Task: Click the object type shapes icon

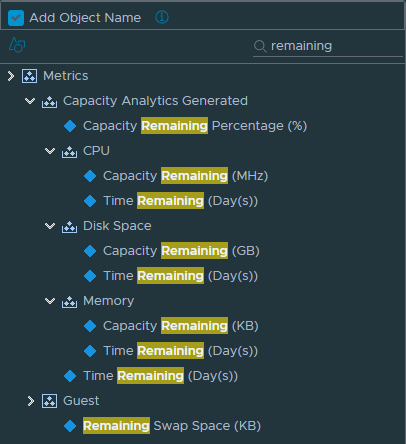Action: coord(17,45)
